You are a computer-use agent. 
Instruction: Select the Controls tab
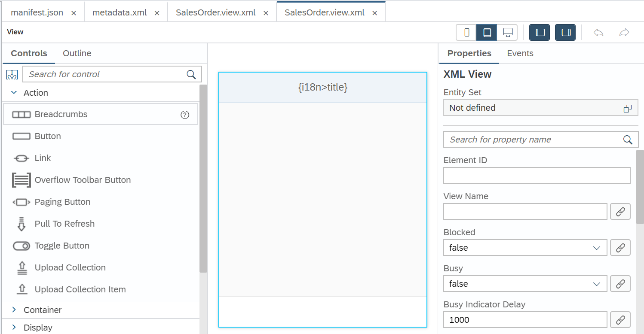click(x=29, y=53)
